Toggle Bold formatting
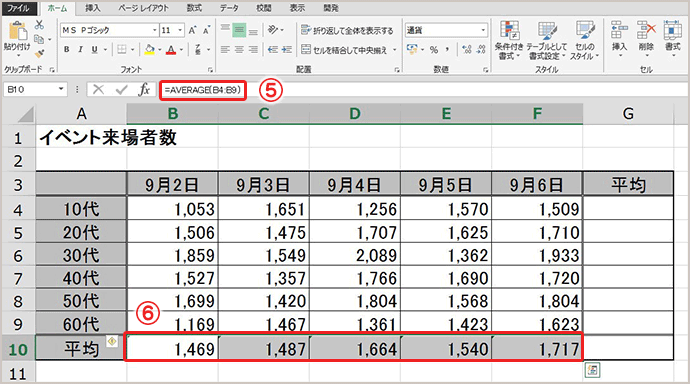Viewport: 690px width, 384px height. (66, 50)
